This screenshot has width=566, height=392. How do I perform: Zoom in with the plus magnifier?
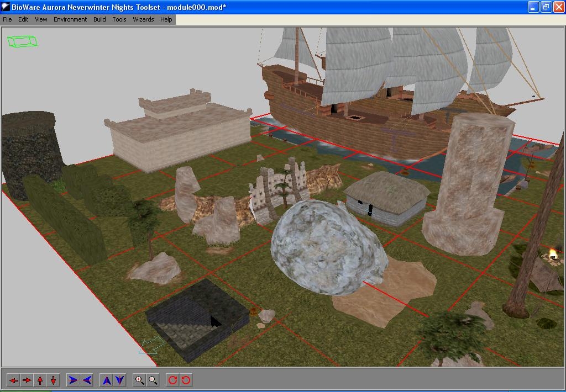coord(140,380)
